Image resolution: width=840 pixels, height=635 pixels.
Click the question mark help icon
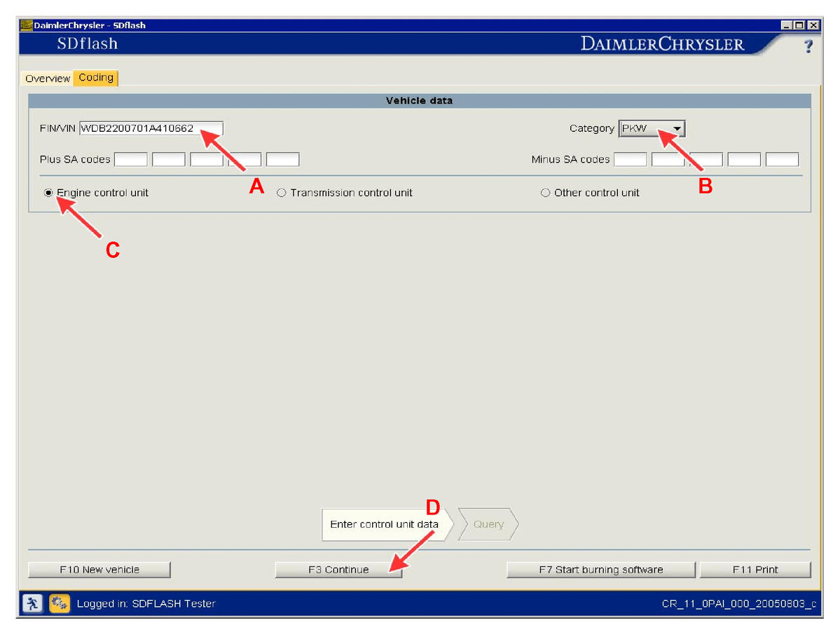(x=808, y=46)
